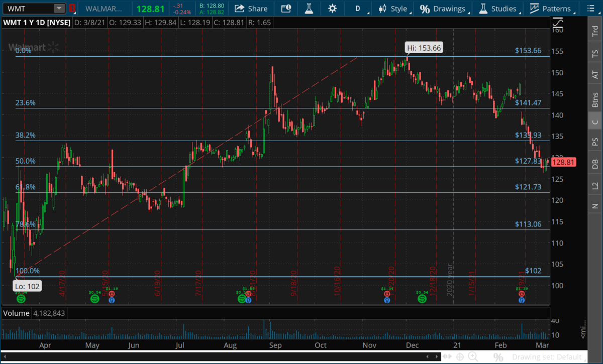Open the Trd sidebar tab

pos(595,31)
